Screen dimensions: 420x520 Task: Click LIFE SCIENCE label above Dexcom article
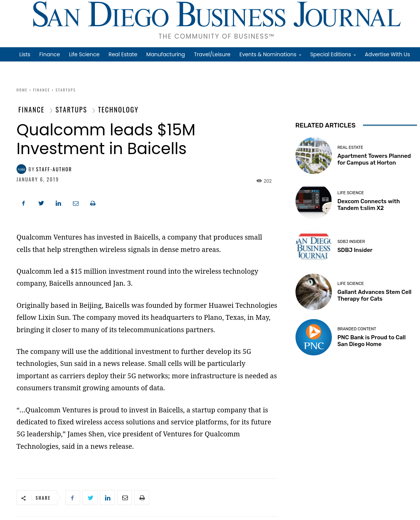(350, 193)
